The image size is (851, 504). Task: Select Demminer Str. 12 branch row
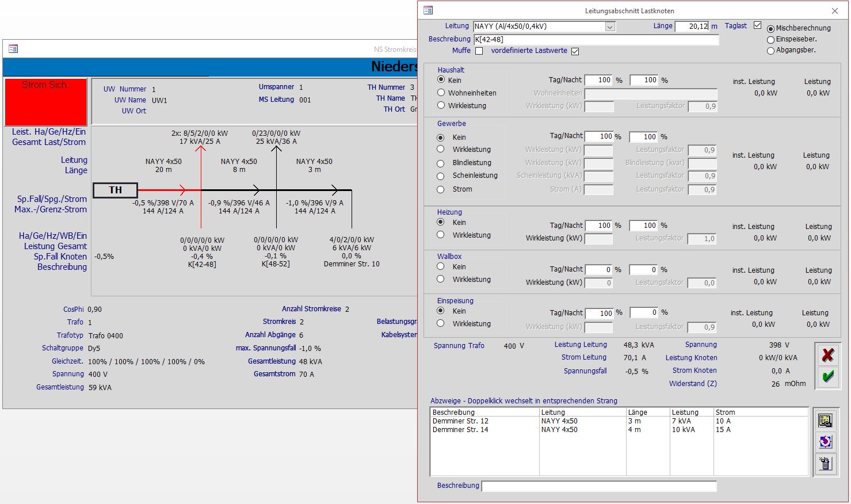click(x=460, y=421)
